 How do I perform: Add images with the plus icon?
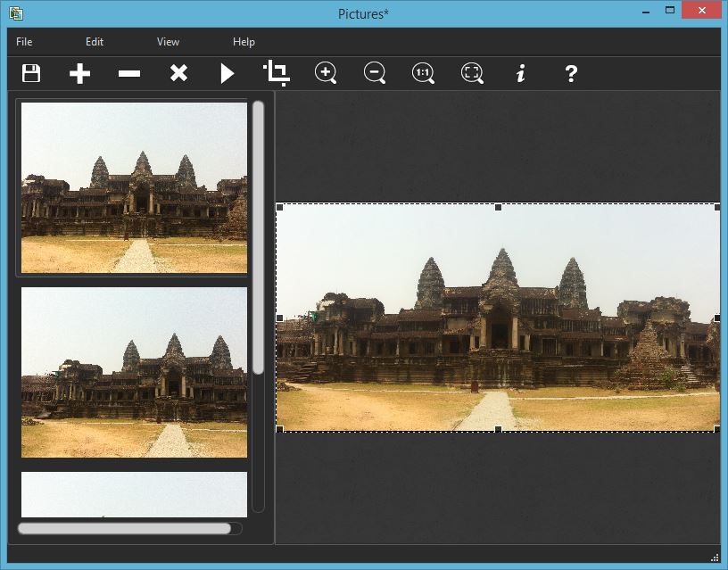80,73
